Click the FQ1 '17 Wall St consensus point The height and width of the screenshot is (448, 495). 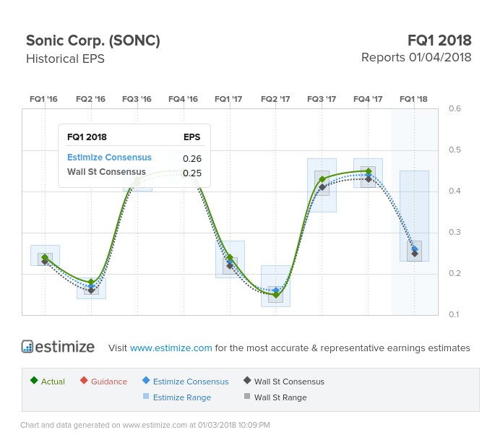pyautogui.click(x=230, y=266)
